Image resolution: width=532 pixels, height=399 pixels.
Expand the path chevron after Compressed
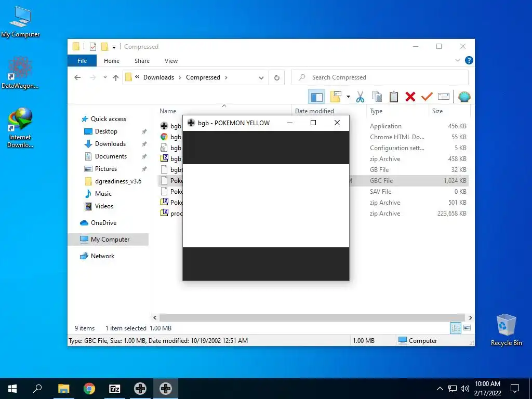[227, 78]
